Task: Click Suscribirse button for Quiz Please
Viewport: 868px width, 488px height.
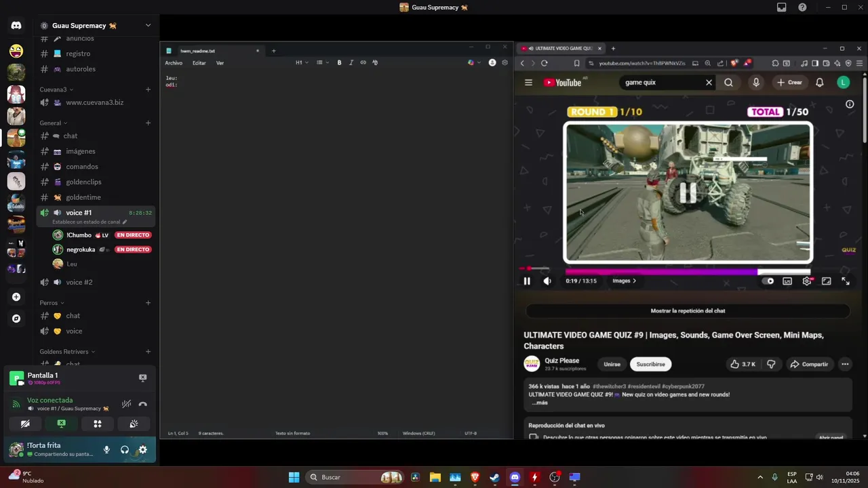Action: pyautogui.click(x=650, y=364)
